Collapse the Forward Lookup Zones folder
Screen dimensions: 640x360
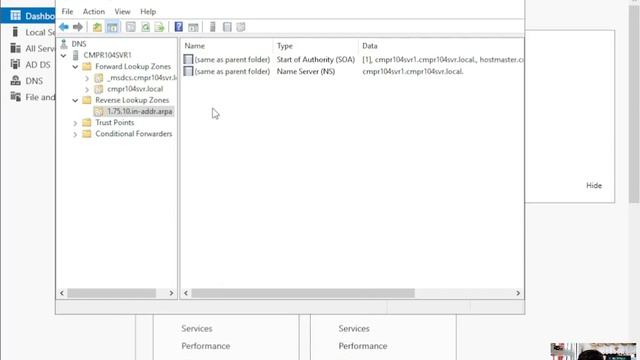tap(75, 67)
